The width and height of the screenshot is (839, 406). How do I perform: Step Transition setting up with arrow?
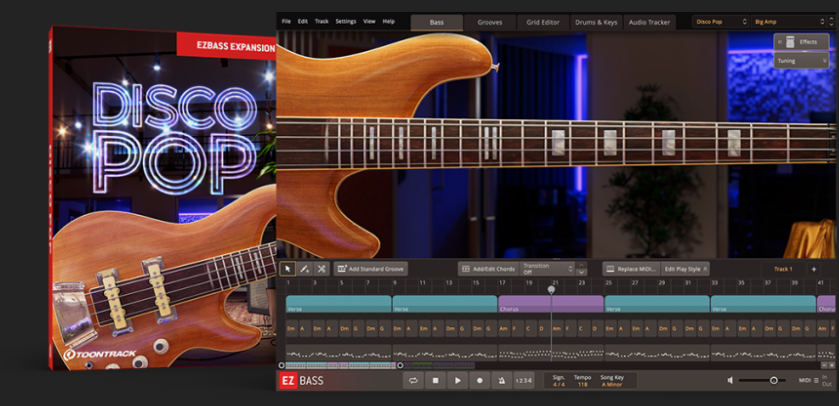pyautogui.click(x=582, y=265)
